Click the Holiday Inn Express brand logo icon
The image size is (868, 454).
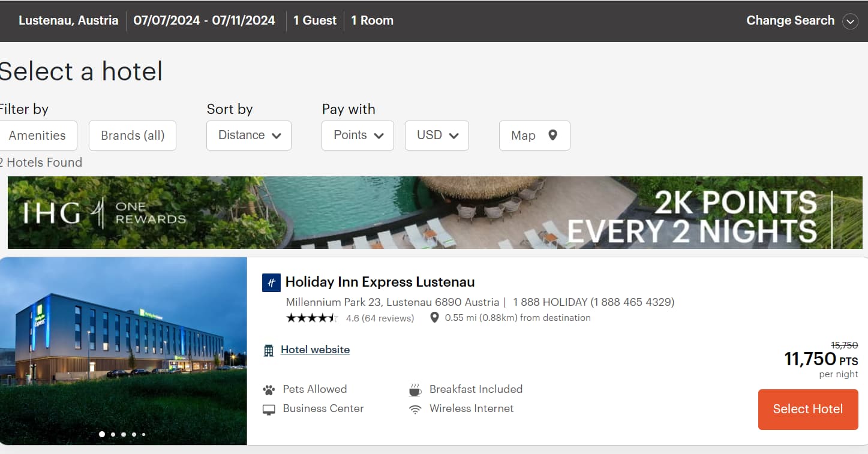(271, 282)
